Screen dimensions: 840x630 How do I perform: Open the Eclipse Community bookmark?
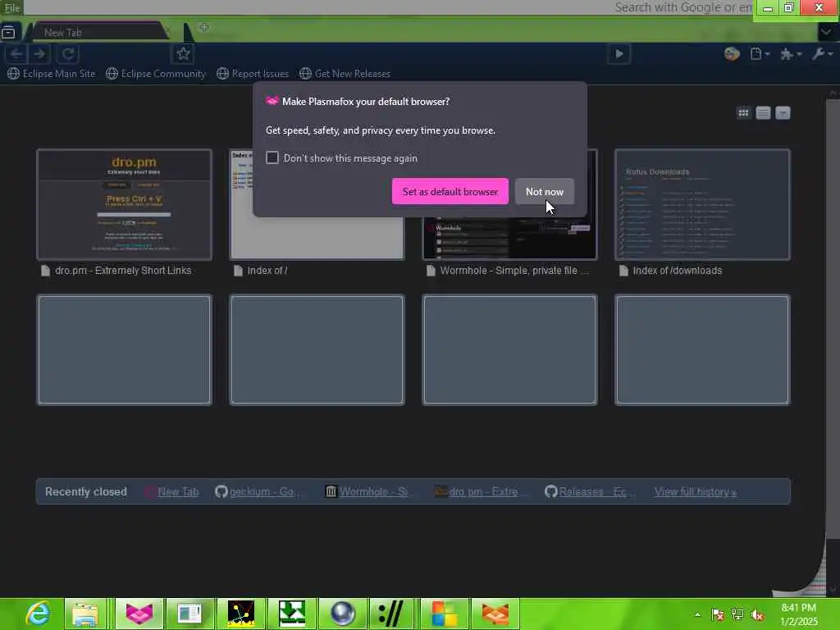click(155, 73)
